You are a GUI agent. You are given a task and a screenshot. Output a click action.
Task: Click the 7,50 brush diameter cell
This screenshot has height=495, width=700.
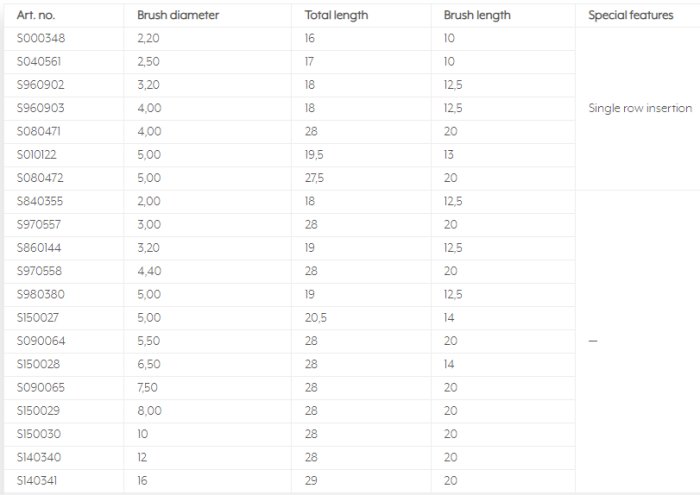click(x=148, y=387)
